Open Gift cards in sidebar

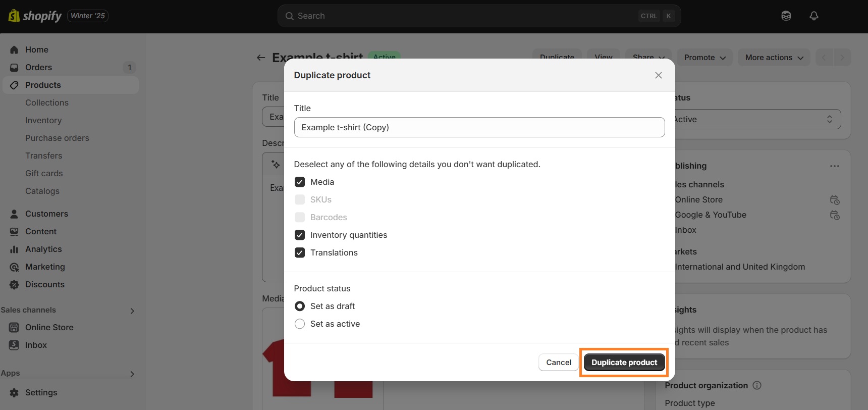[44, 173]
